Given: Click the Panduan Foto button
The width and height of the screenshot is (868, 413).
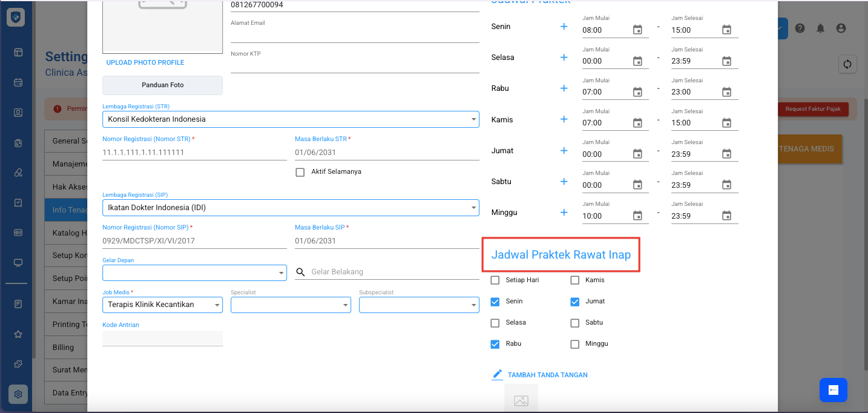Looking at the screenshot, I should coord(162,85).
